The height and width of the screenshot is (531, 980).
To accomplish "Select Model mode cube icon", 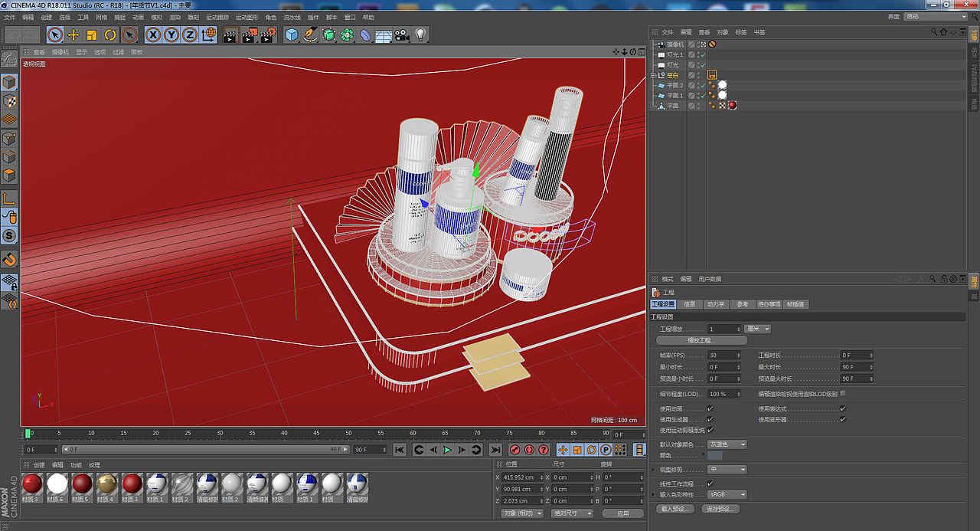I will [9, 82].
